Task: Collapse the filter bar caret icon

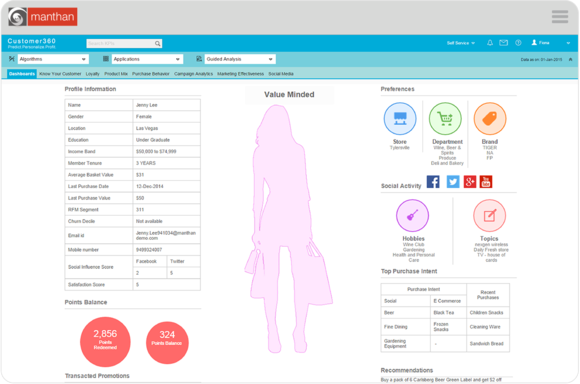Action: pos(570,59)
